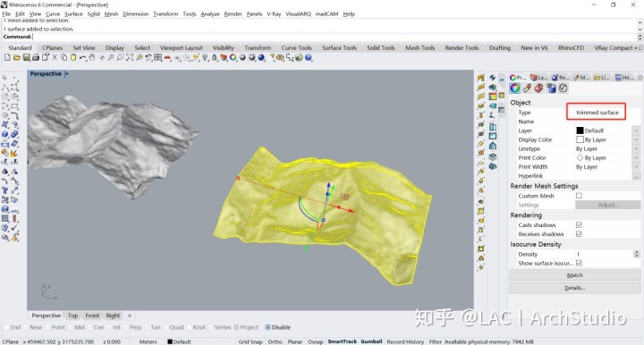This screenshot has height=345, width=644.
Task: Click the isocurve Density stepper
Action: point(636,254)
